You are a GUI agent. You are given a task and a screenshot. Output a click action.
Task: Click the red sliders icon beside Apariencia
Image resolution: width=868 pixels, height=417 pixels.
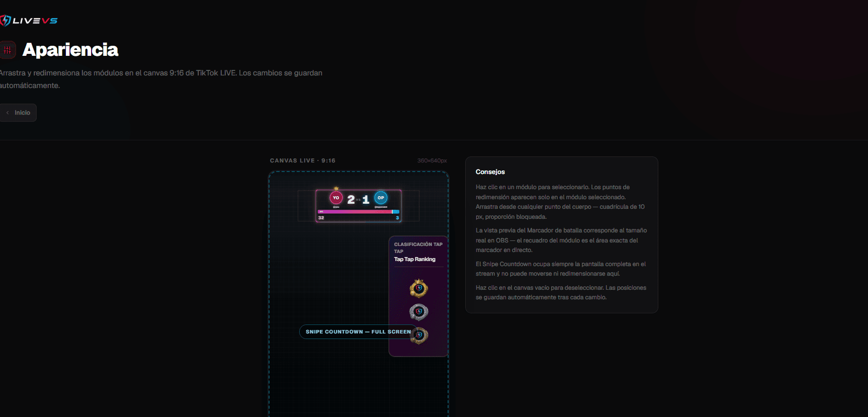pyautogui.click(x=8, y=50)
